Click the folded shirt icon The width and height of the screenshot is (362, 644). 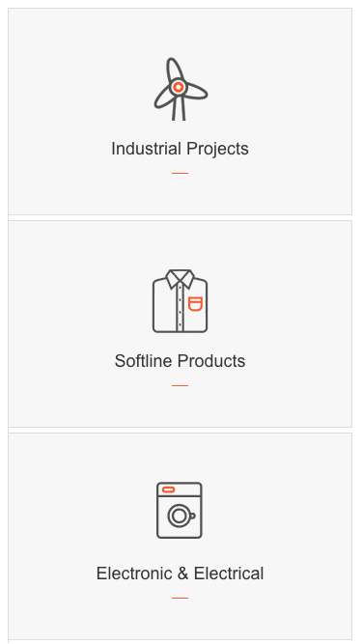click(x=180, y=301)
